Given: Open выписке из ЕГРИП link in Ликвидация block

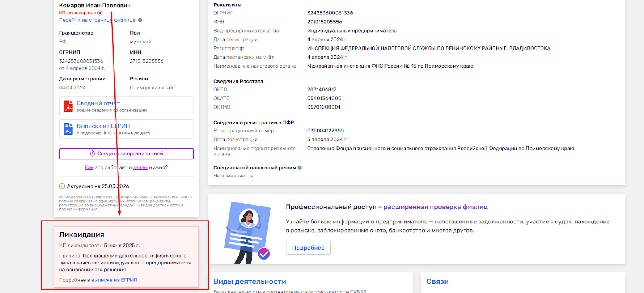Looking at the screenshot, I should tap(114, 280).
